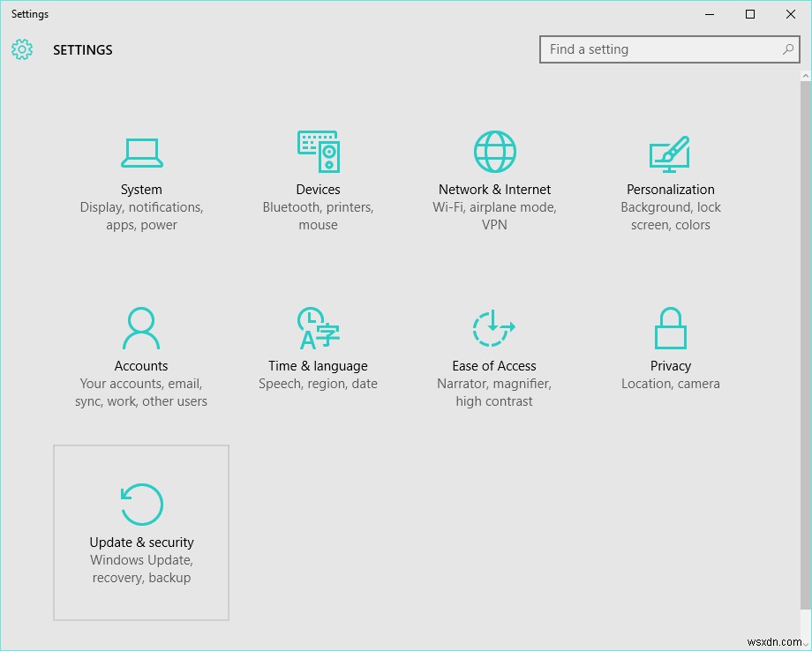Click the Privacy label text
The width and height of the screenshot is (812, 651).
click(671, 365)
